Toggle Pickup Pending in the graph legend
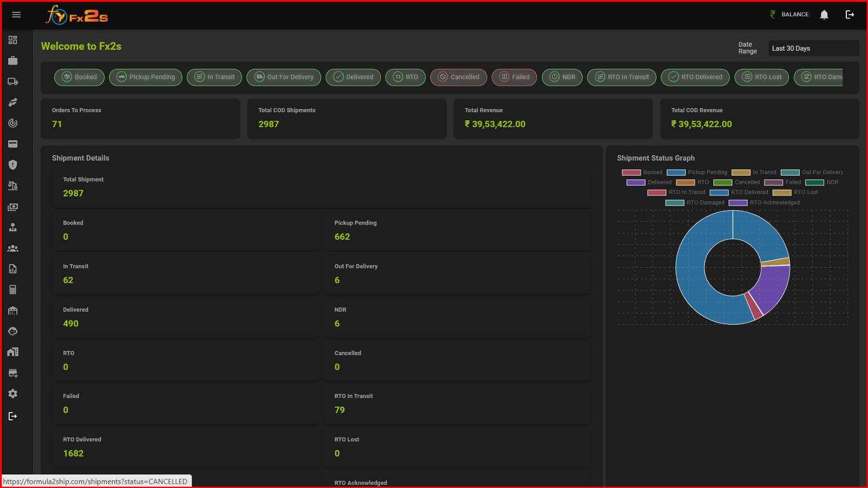868x488 pixels. pos(707,172)
